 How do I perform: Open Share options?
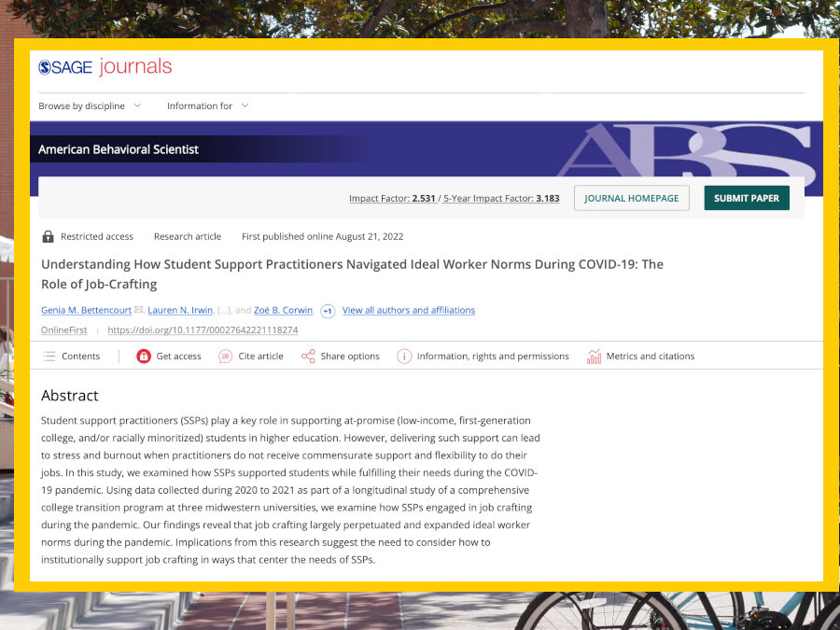click(x=350, y=357)
